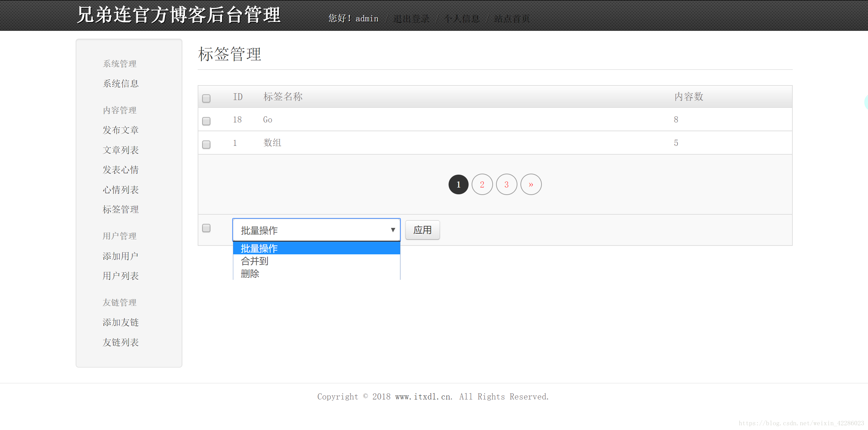This screenshot has width=868, height=430.
Task: Open 心情列表 in the sidebar
Action: [121, 190]
